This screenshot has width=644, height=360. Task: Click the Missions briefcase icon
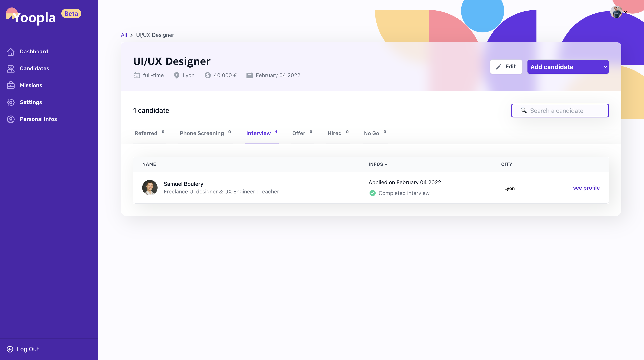click(x=11, y=85)
